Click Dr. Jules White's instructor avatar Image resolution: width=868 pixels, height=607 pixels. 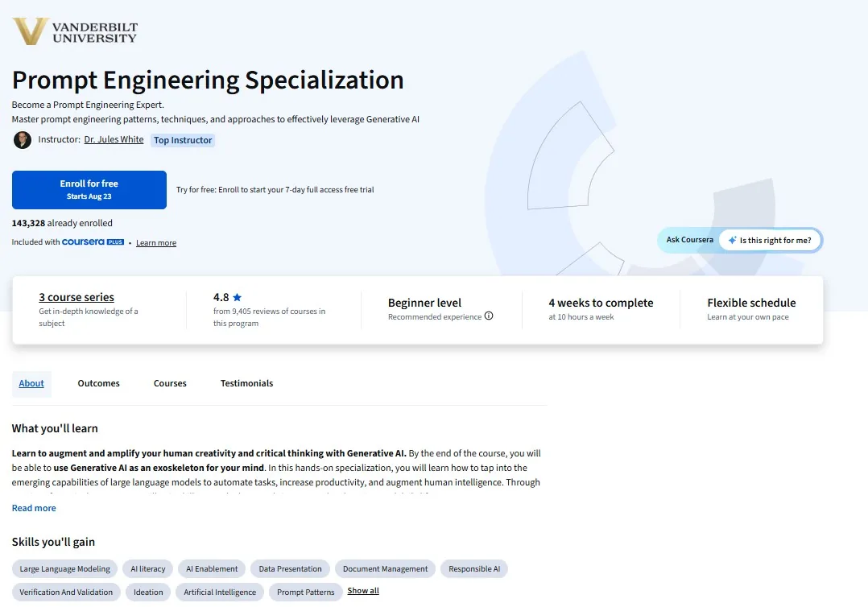23,140
